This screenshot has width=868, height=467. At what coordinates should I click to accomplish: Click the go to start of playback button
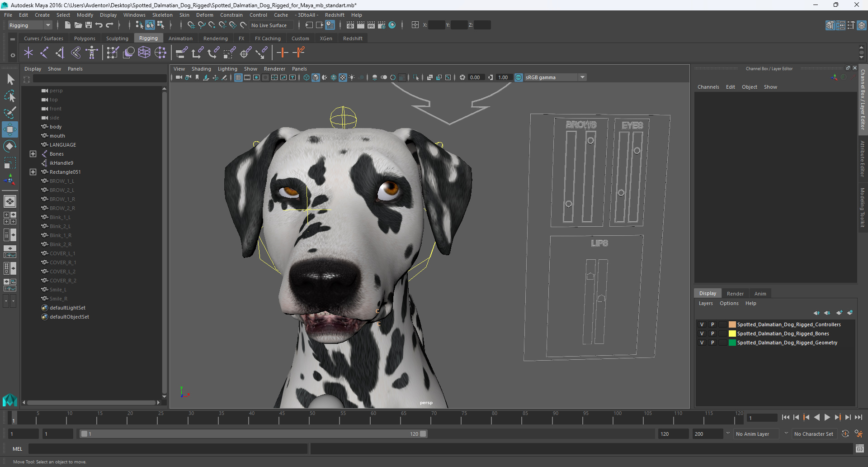[786, 417]
